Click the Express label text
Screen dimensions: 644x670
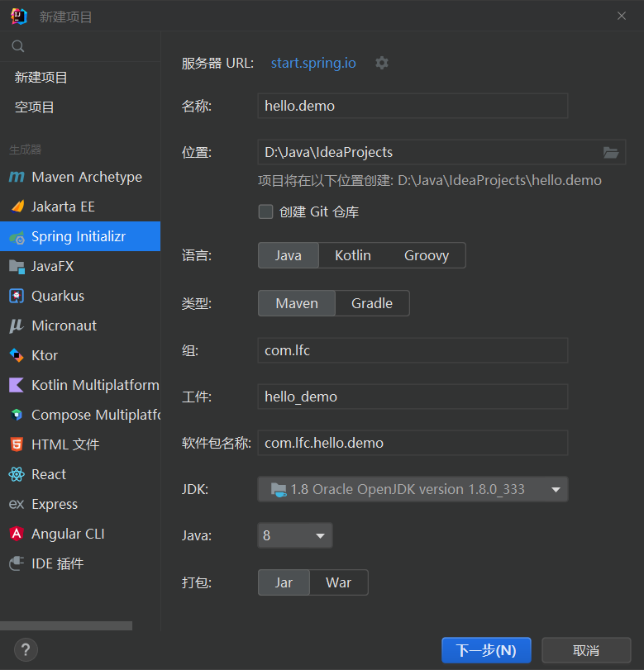point(55,504)
